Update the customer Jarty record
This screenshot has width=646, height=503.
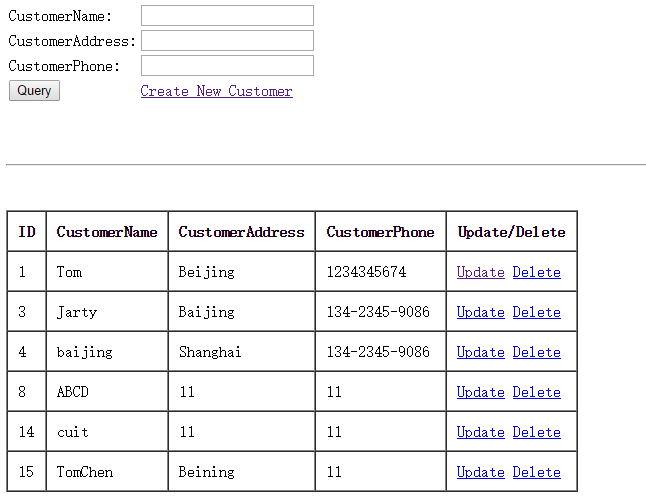pyautogui.click(x=480, y=312)
